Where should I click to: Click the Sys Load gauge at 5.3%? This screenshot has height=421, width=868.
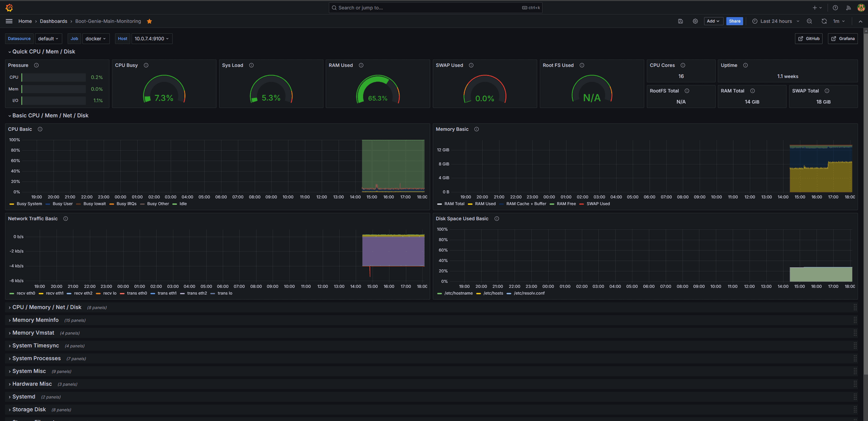(x=271, y=89)
